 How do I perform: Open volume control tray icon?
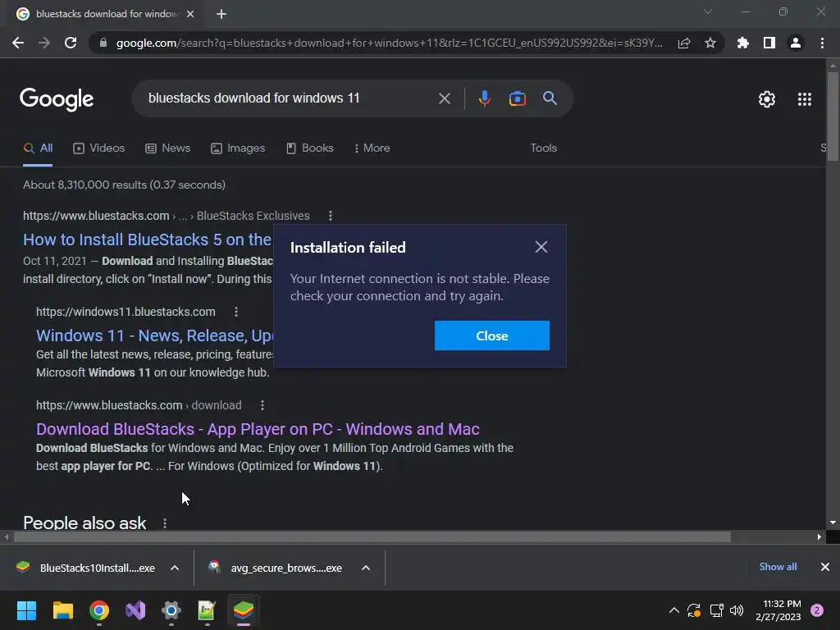point(737,610)
